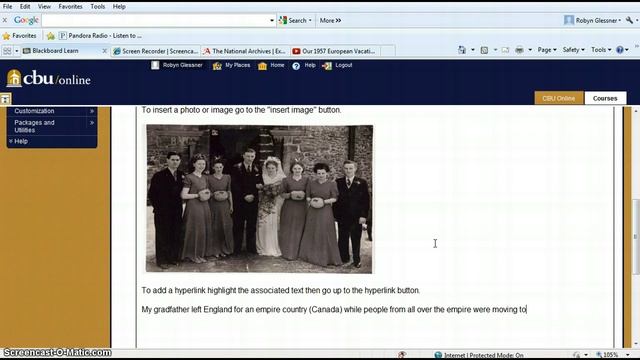This screenshot has width=640, height=360.
Task: Click the page vertical scrollbar thumb
Action: click(636, 237)
